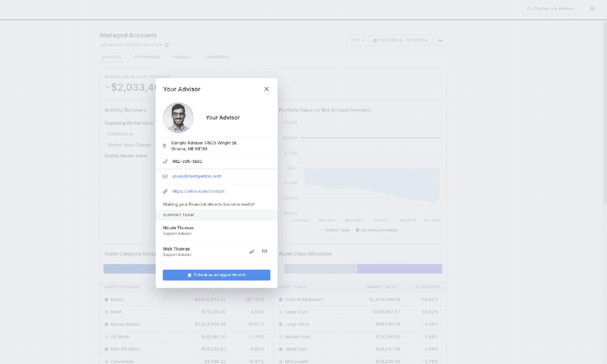The image size is (607, 364).
Task: Click the location pin icon
Action: click(165, 146)
